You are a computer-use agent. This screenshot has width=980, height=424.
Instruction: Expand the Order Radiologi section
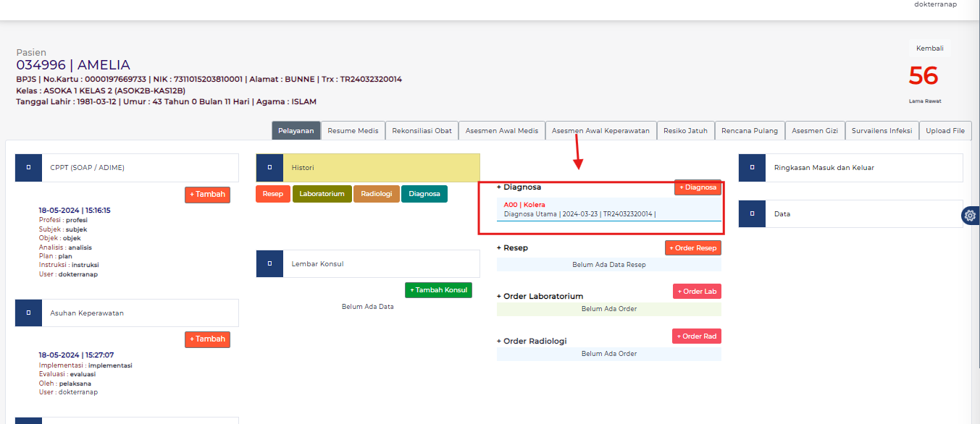point(532,341)
